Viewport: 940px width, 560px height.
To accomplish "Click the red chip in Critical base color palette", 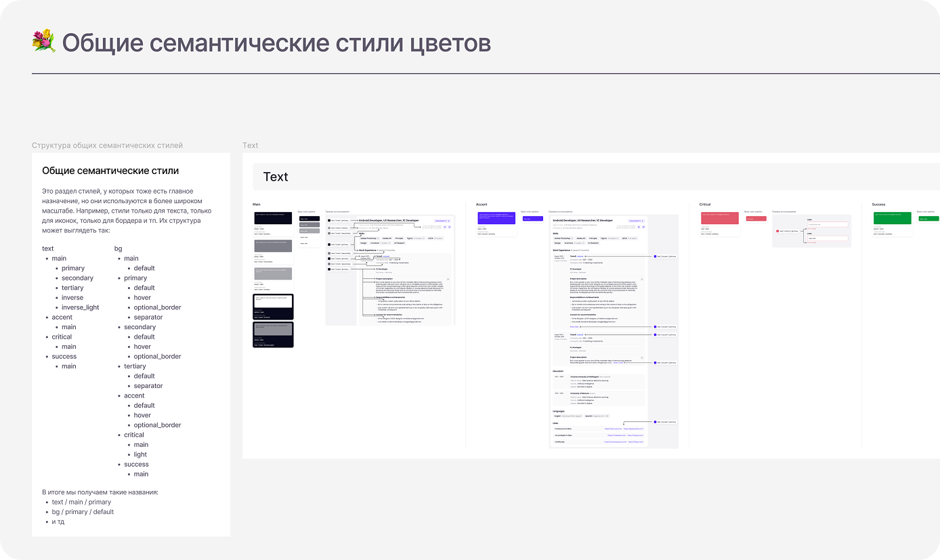I will coord(756,219).
